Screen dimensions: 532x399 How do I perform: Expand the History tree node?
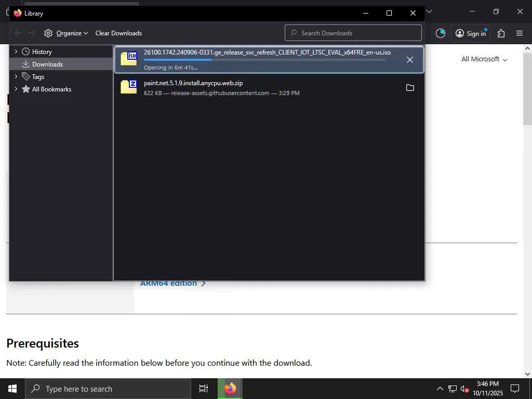tap(16, 51)
